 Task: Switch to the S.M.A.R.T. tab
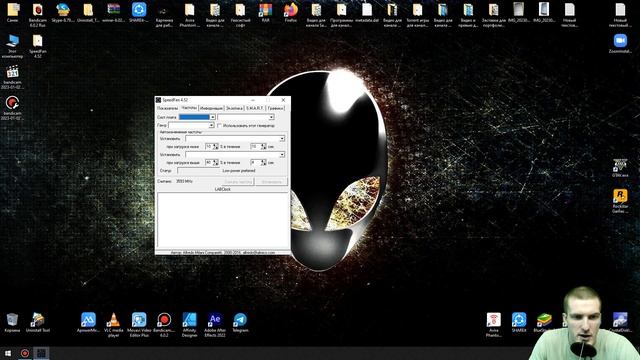[255, 108]
